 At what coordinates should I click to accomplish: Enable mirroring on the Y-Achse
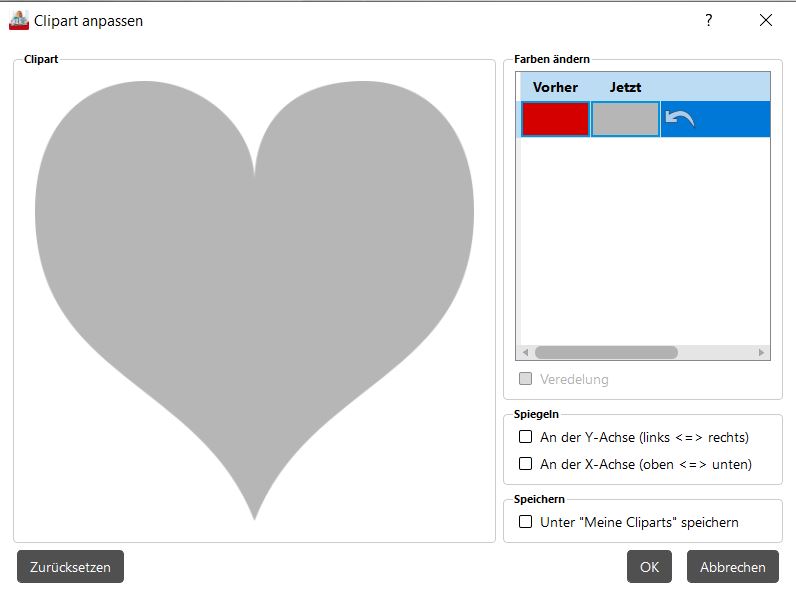[525, 437]
